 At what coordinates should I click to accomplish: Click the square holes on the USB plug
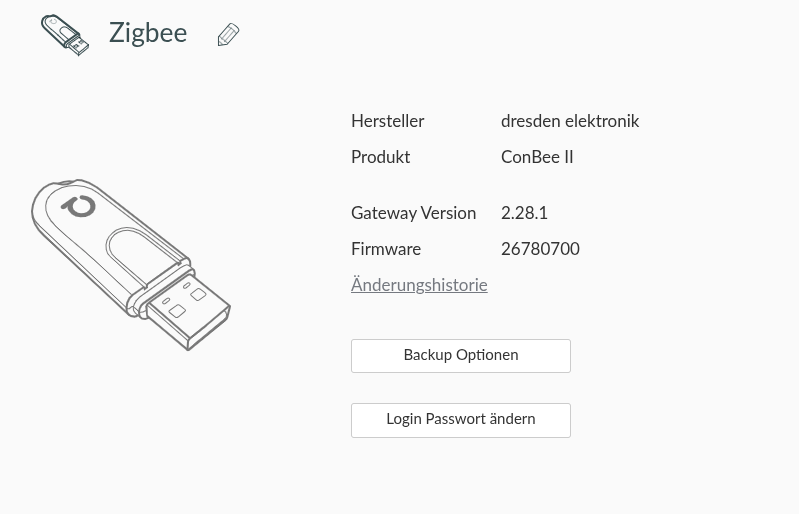[187, 303]
